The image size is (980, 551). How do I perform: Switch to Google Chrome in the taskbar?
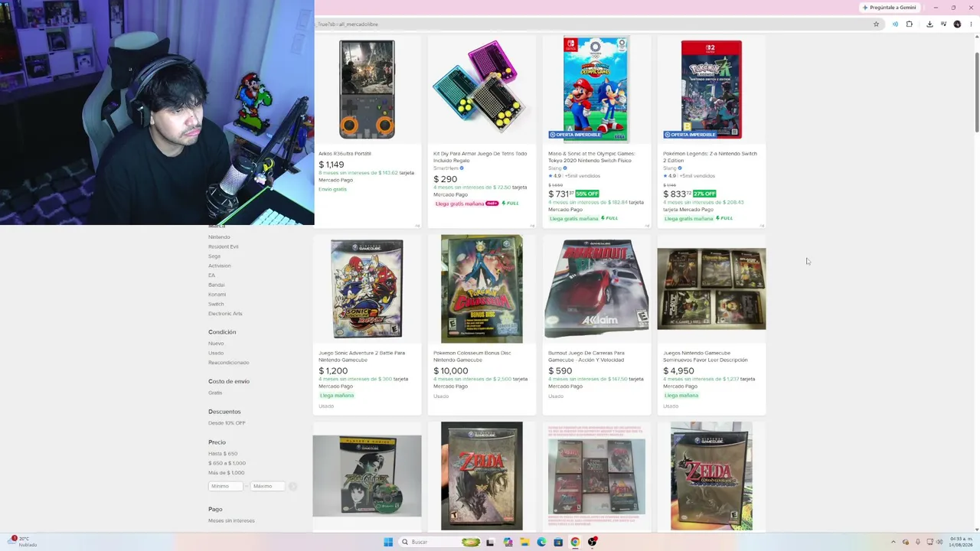(575, 542)
